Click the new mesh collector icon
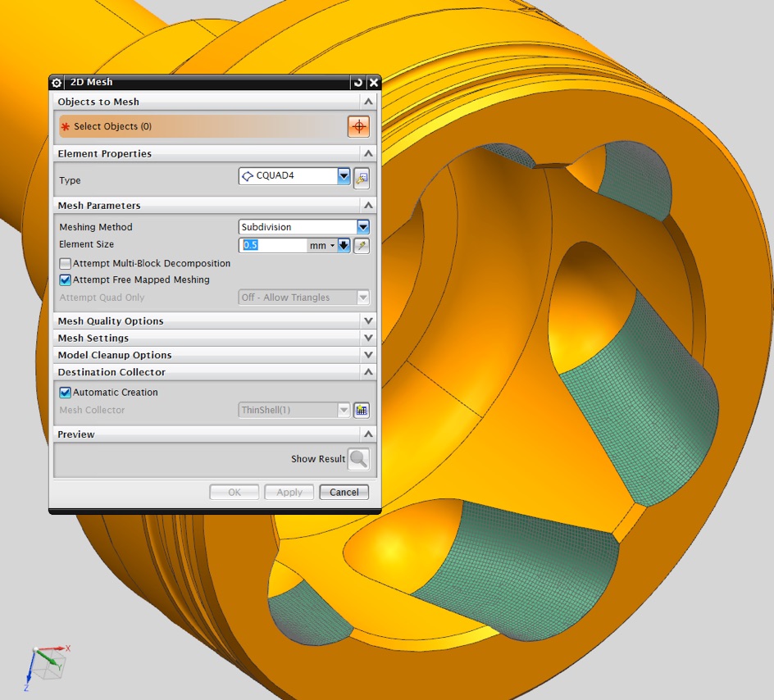 362,410
